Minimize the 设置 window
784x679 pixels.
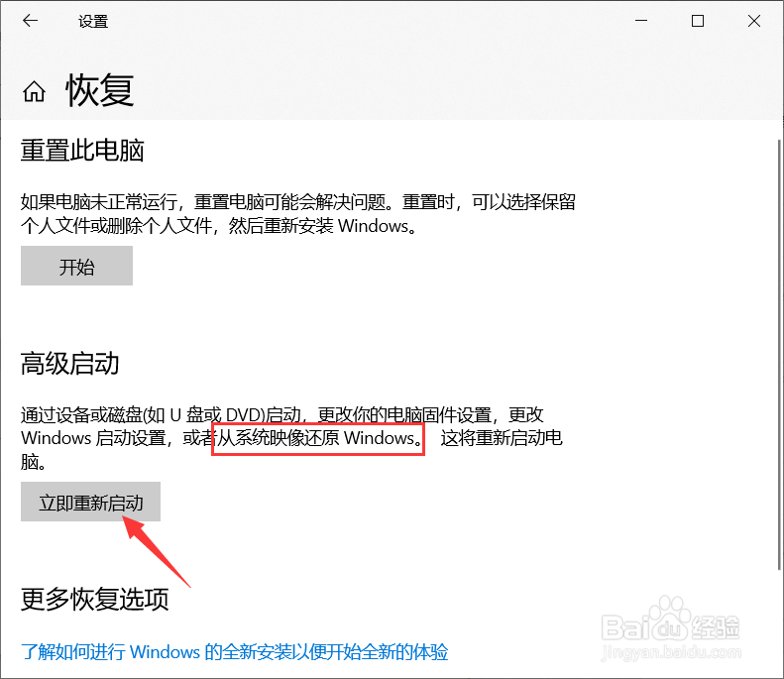[x=641, y=21]
